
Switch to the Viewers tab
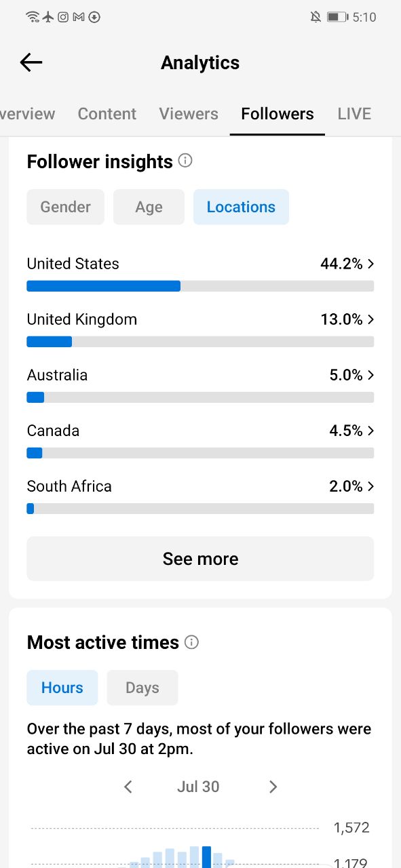[189, 114]
